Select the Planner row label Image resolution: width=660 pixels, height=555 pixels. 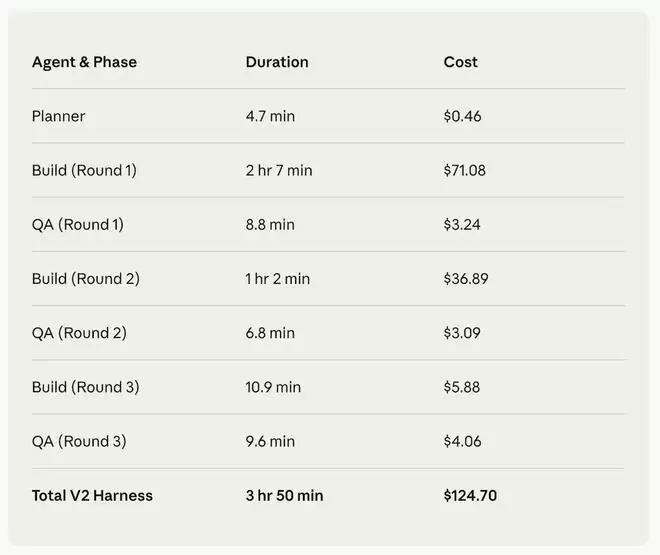point(58,116)
